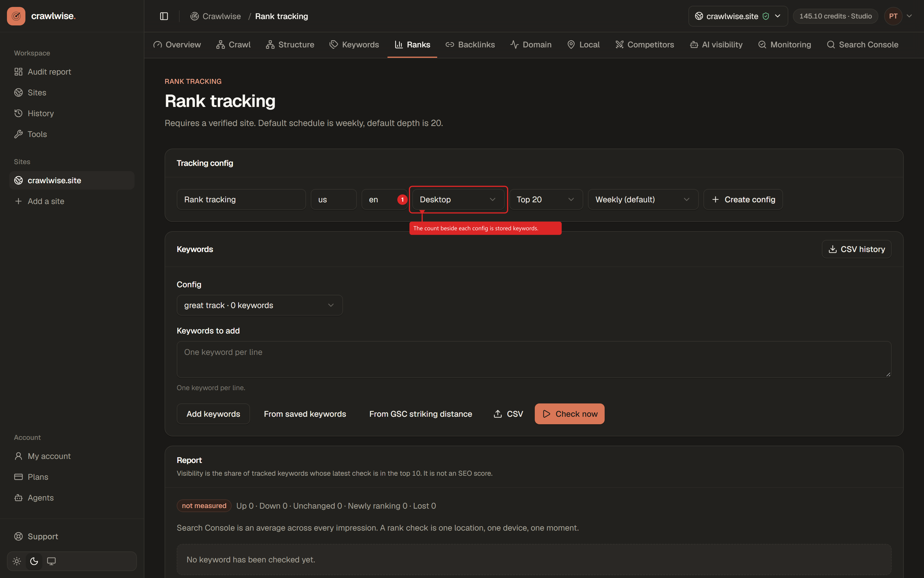Open the Crawlwise breadcrumb link

(216, 16)
